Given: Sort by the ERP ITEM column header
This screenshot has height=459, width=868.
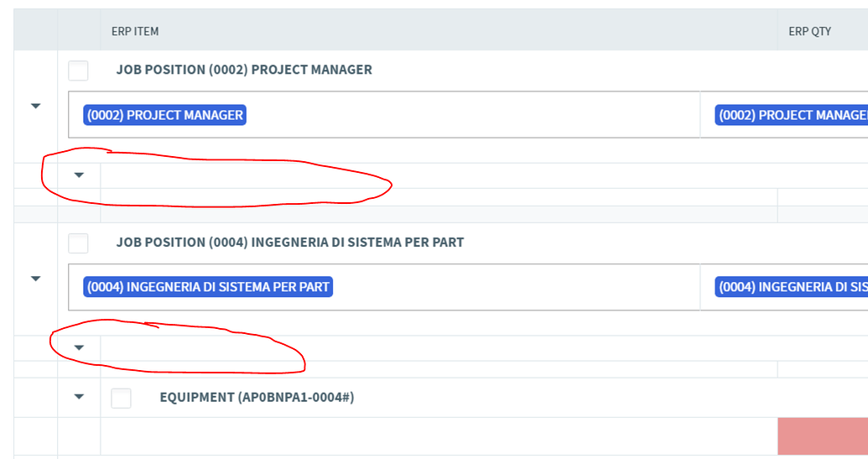Looking at the screenshot, I should [x=135, y=32].
